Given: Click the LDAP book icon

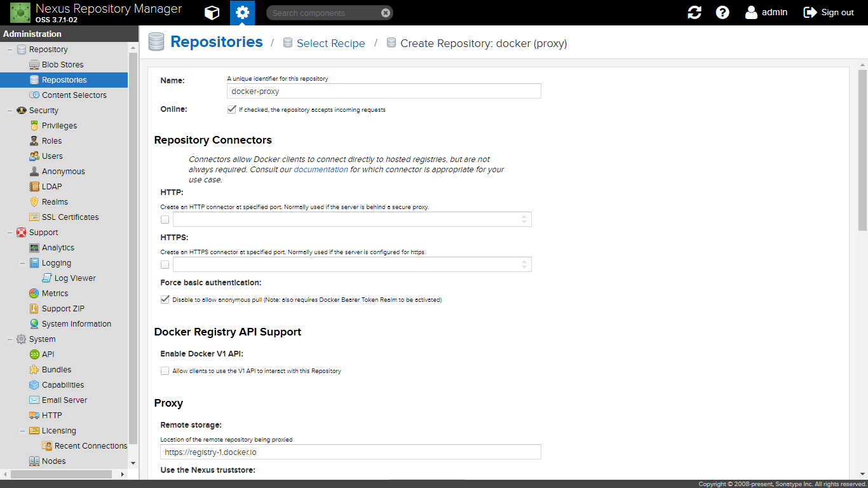Looking at the screenshot, I should (34, 187).
